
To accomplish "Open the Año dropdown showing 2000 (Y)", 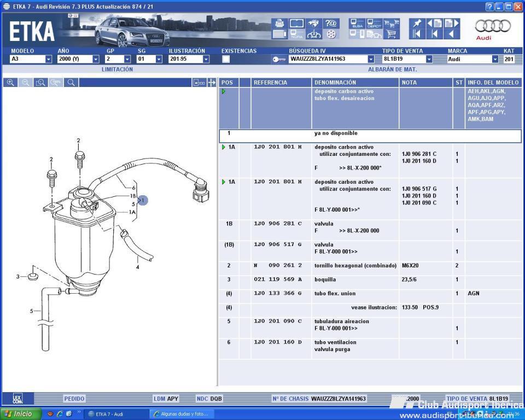I will (96, 59).
